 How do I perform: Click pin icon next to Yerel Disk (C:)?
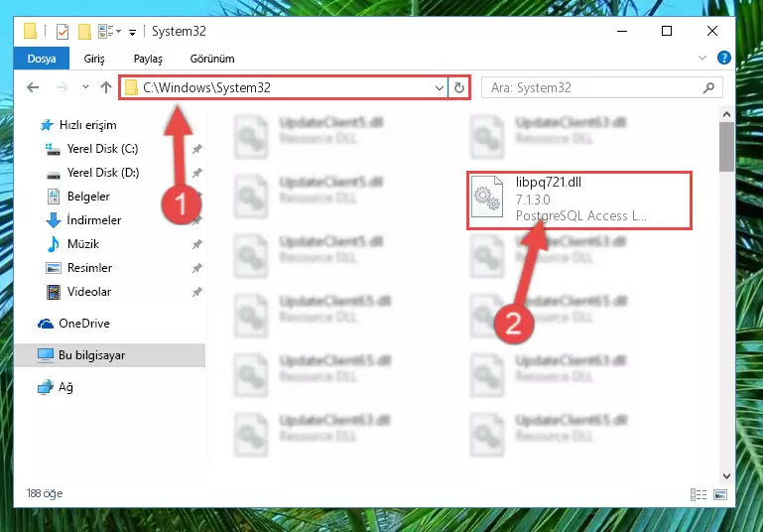click(197, 149)
